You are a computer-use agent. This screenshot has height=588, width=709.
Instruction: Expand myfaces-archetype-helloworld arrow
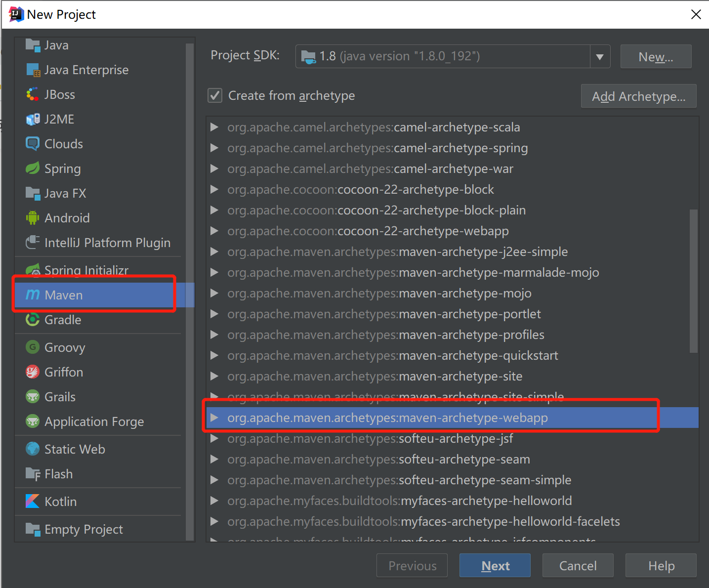(214, 501)
